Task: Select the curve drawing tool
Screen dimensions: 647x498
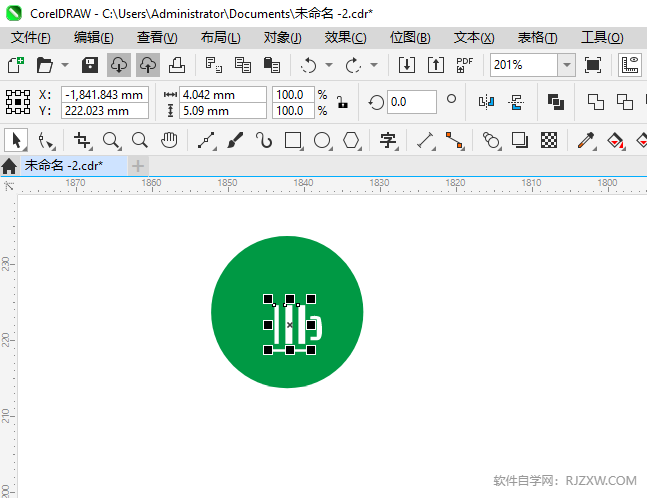Action: [x=264, y=140]
